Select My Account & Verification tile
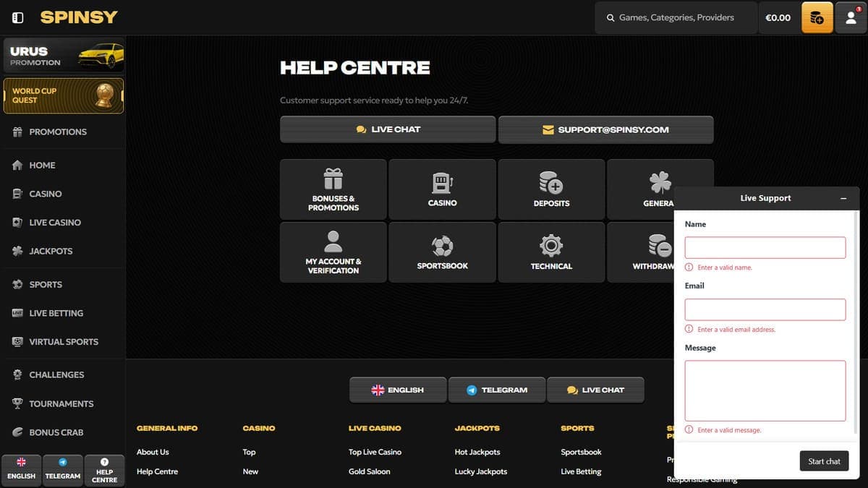The image size is (868, 488). pos(333,252)
